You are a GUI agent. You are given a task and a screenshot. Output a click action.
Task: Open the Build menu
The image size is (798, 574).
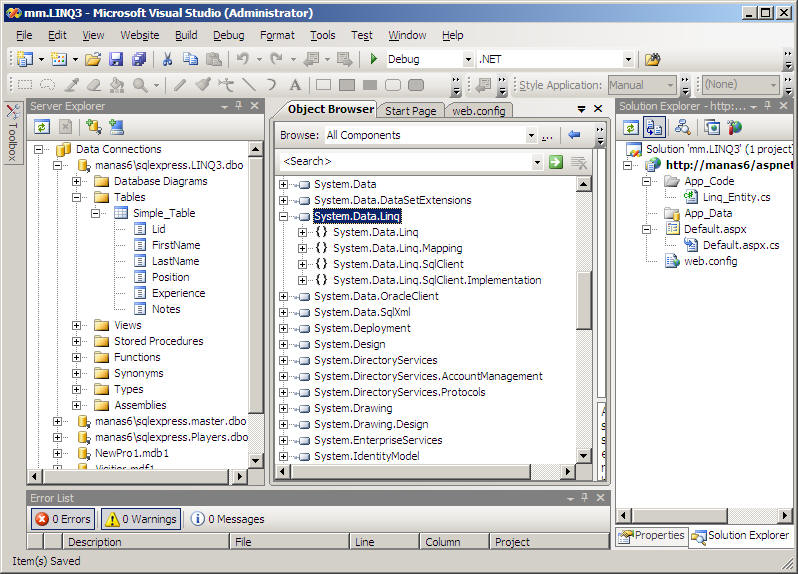186,35
